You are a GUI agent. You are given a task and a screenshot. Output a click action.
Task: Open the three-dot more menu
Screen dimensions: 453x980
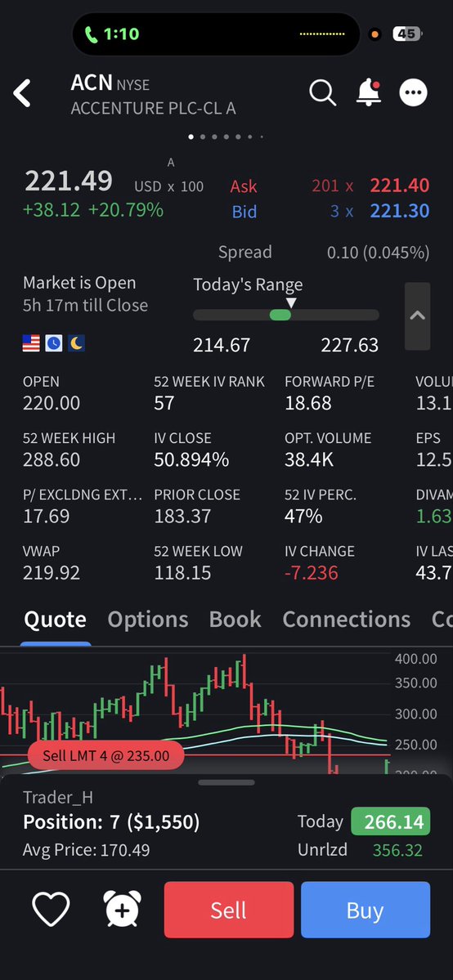413,92
